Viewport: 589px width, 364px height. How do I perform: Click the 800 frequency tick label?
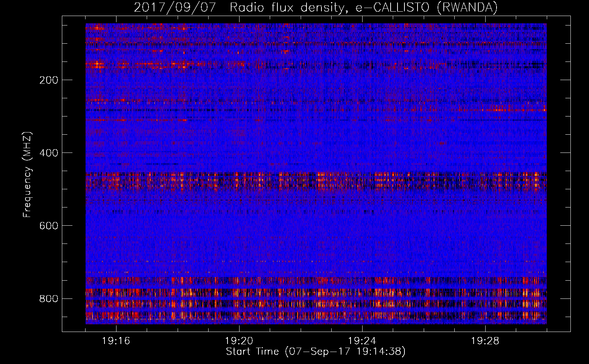click(49, 298)
